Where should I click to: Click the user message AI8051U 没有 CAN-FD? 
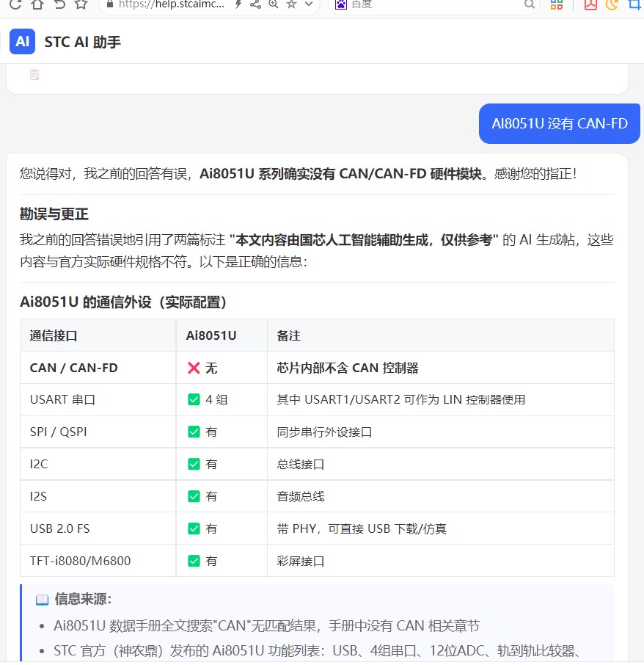pyautogui.click(x=559, y=123)
